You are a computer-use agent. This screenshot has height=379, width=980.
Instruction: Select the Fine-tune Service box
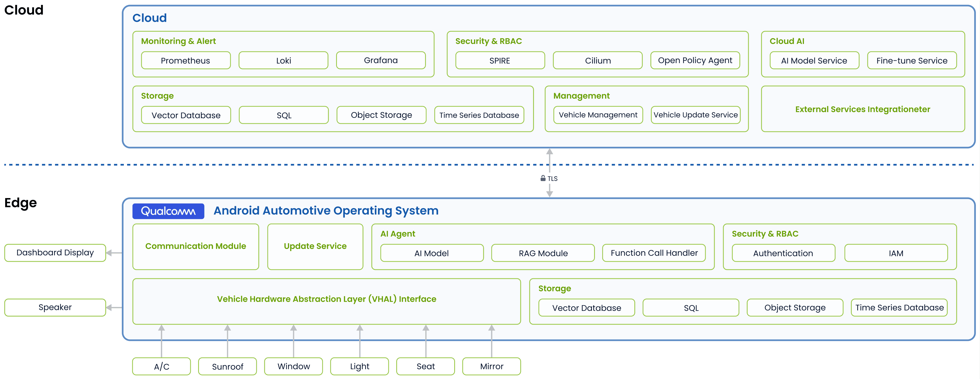pyautogui.click(x=911, y=60)
